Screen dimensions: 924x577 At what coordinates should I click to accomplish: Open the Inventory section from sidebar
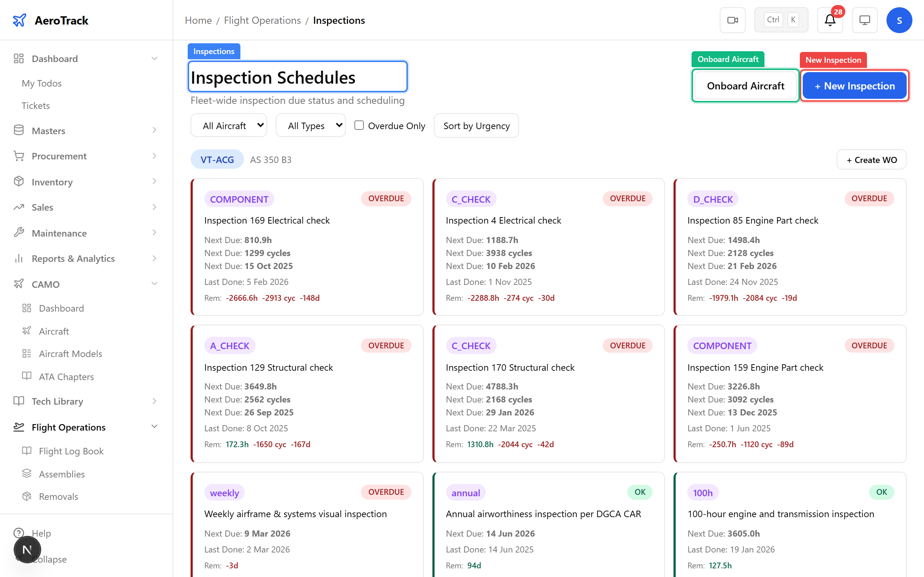tap(52, 182)
